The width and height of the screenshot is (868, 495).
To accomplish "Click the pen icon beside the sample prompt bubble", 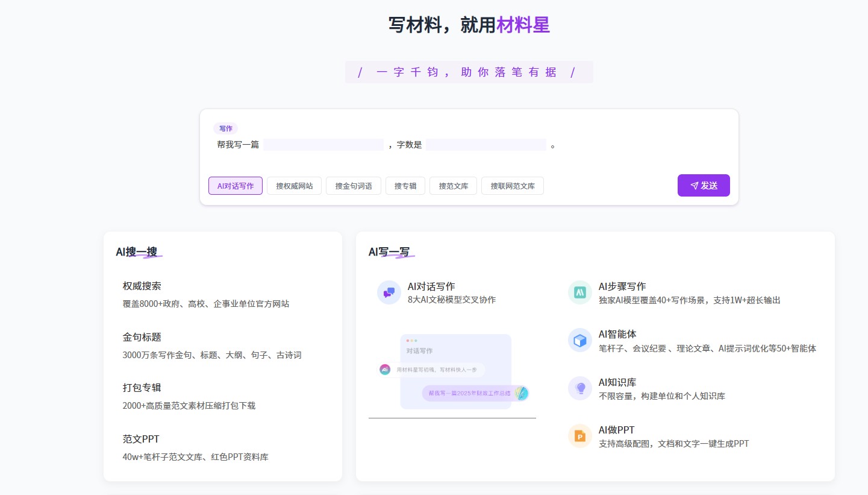I will (x=522, y=393).
